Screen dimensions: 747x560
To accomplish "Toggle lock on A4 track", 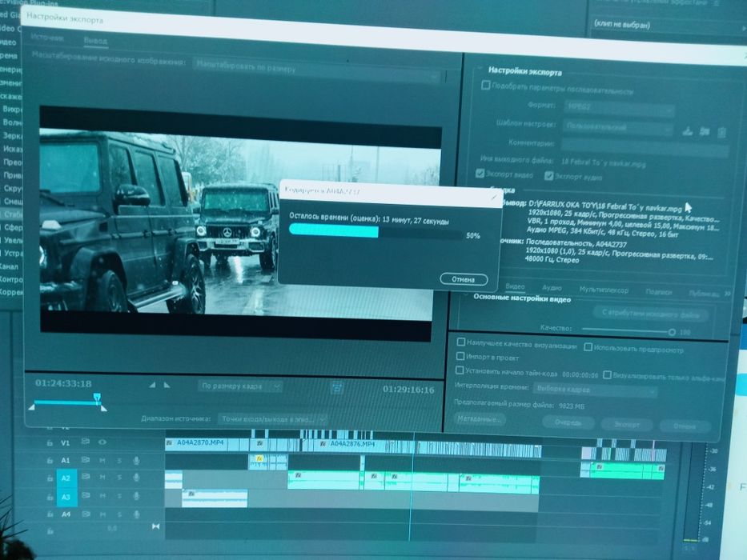I will click(x=50, y=514).
